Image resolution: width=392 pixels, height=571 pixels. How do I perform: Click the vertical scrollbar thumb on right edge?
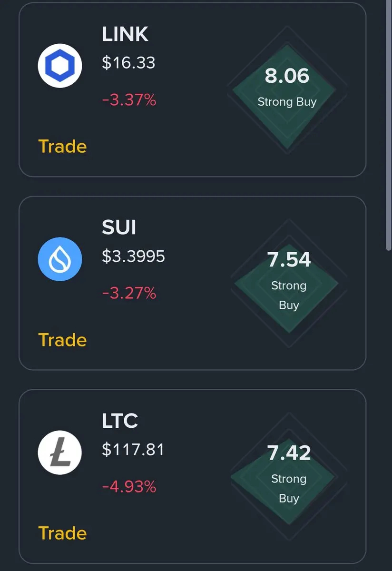pos(388,125)
